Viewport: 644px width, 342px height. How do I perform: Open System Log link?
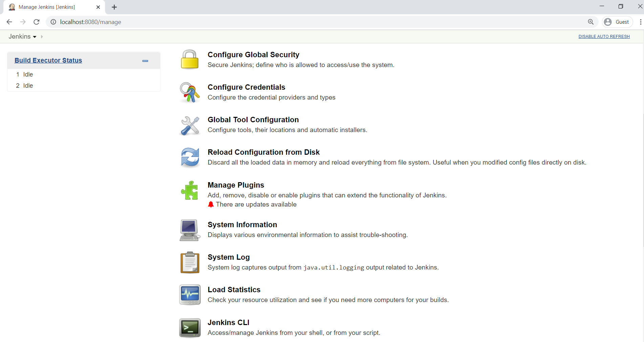[x=229, y=257]
